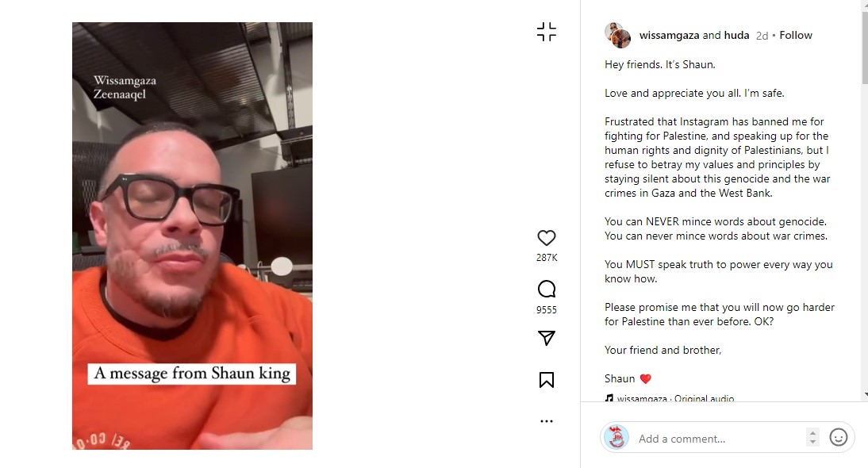Click the comment box down stepper arrow

pyautogui.click(x=812, y=442)
